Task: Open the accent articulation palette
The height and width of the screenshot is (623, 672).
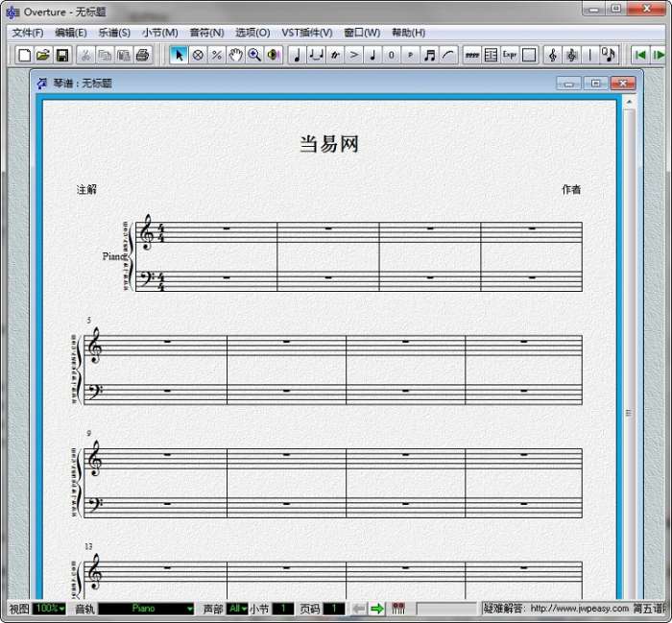Action: (353, 56)
